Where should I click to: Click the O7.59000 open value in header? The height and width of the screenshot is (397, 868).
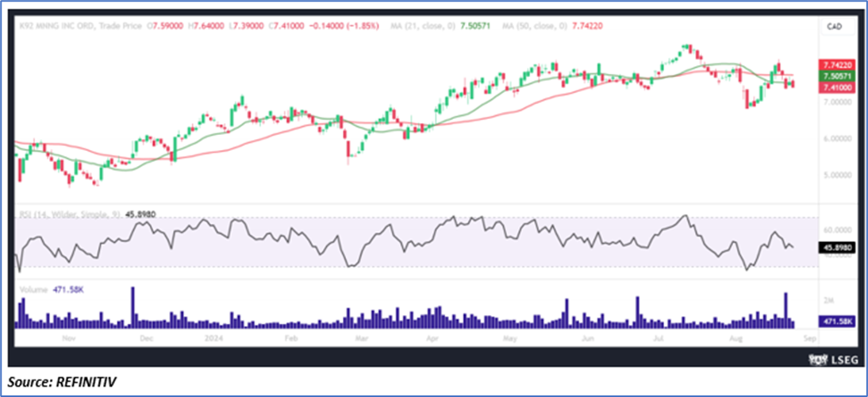(x=167, y=26)
